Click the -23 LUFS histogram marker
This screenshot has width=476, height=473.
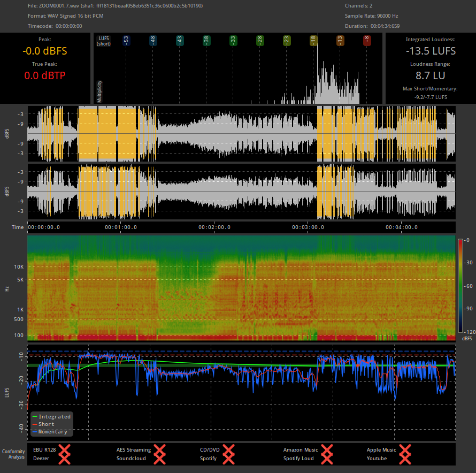[287, 40]
